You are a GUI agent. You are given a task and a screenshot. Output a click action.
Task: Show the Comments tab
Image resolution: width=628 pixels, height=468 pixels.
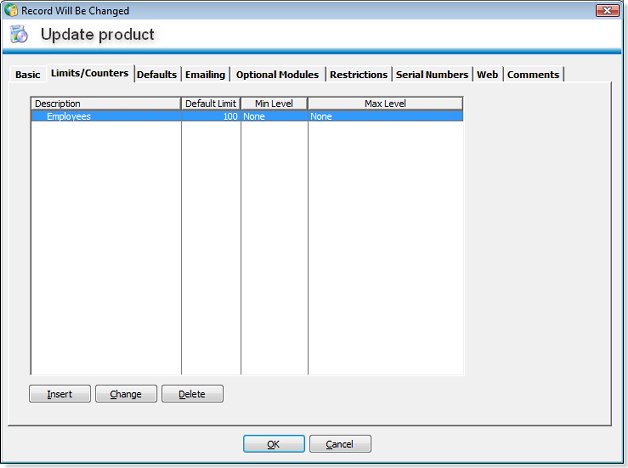pos(533,75)
